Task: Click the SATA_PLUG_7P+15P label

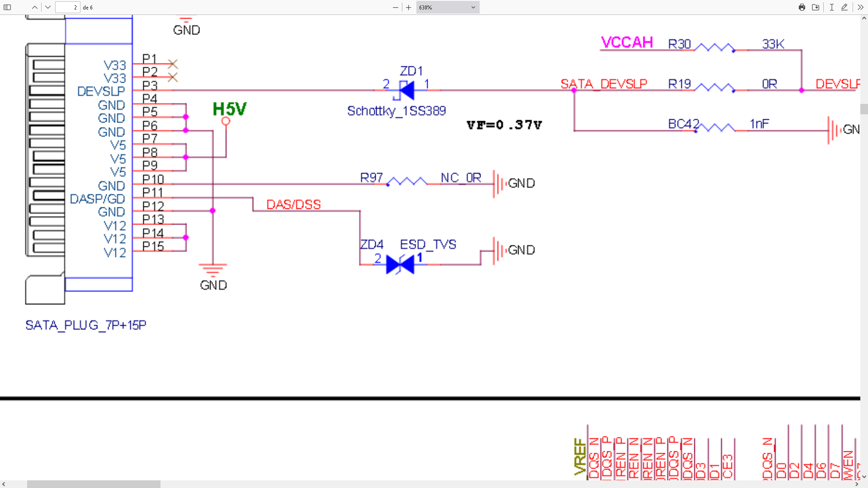Action: (86, 325)
